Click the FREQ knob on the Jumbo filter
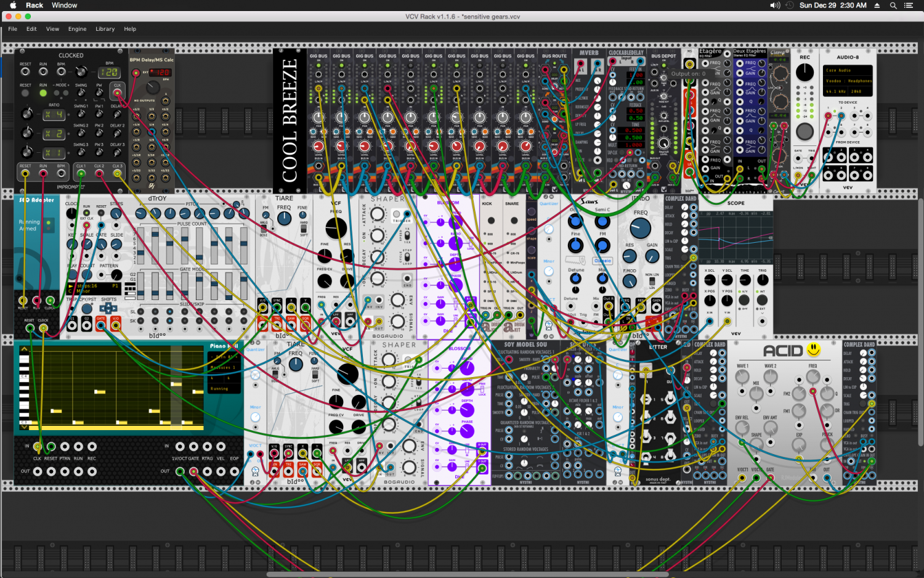924x578 pixels. click(x=641, y=229)
